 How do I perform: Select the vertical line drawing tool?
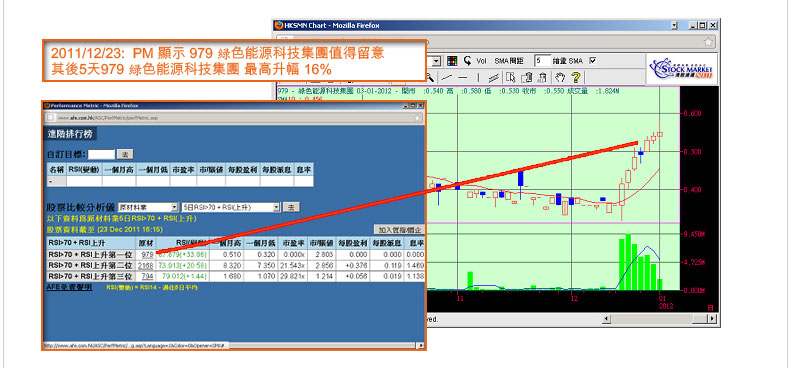pyautogui.click(x=478, y=77)
